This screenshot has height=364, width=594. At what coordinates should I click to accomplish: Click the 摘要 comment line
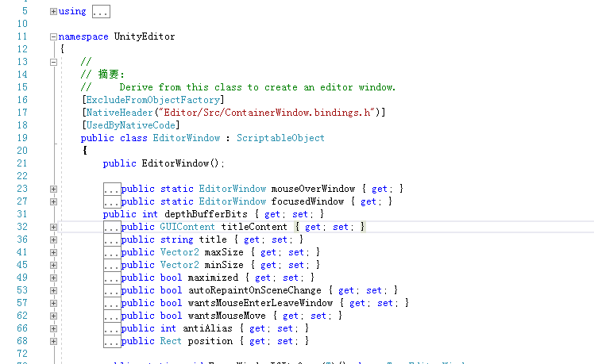pyautogui.click(x=102, y=75)
